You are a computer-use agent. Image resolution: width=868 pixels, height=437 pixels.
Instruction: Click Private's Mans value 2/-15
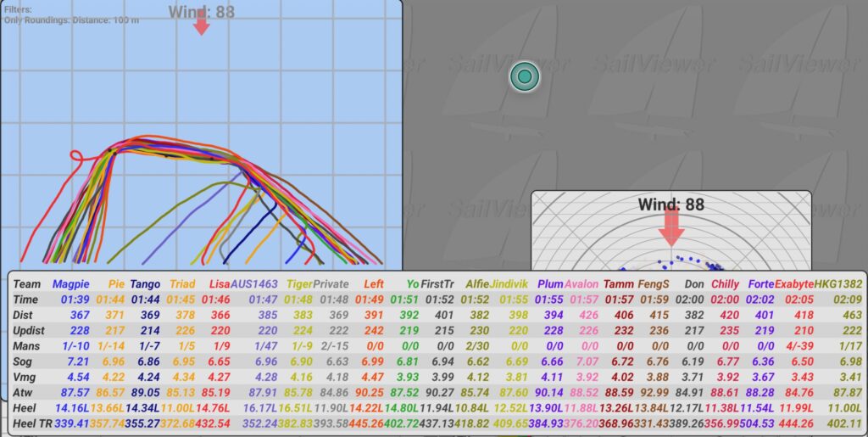(x=335, y=346)
